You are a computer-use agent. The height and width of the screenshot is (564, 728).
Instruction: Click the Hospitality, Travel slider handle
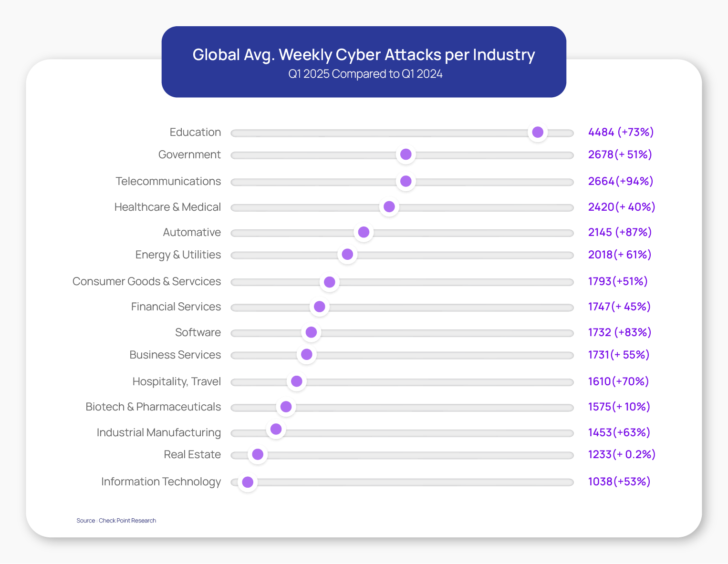tap(297, 381)
